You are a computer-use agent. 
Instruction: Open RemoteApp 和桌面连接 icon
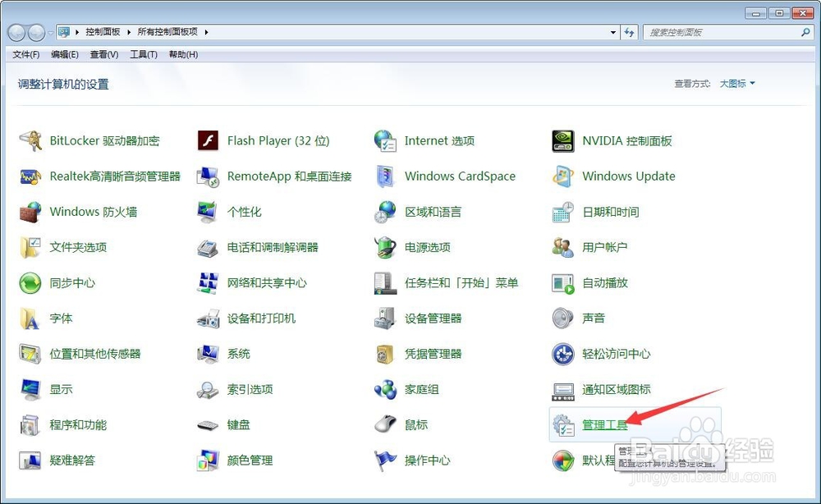208,176
